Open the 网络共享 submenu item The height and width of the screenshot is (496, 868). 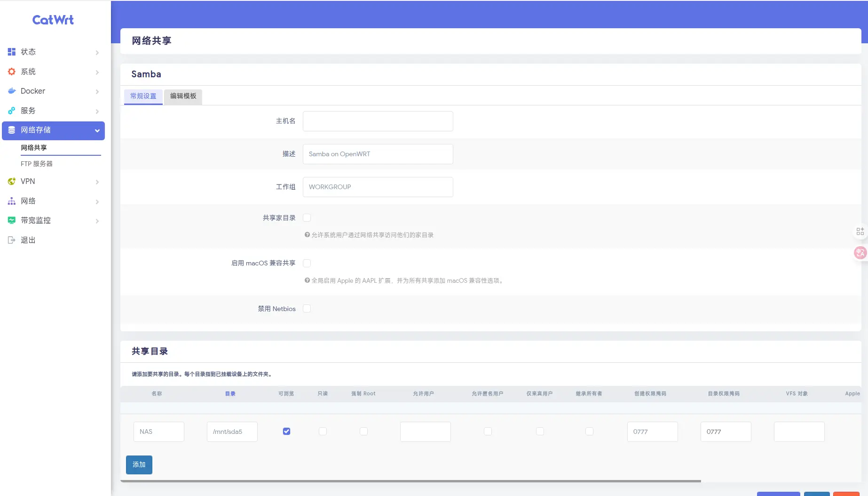tap(34, 147)
